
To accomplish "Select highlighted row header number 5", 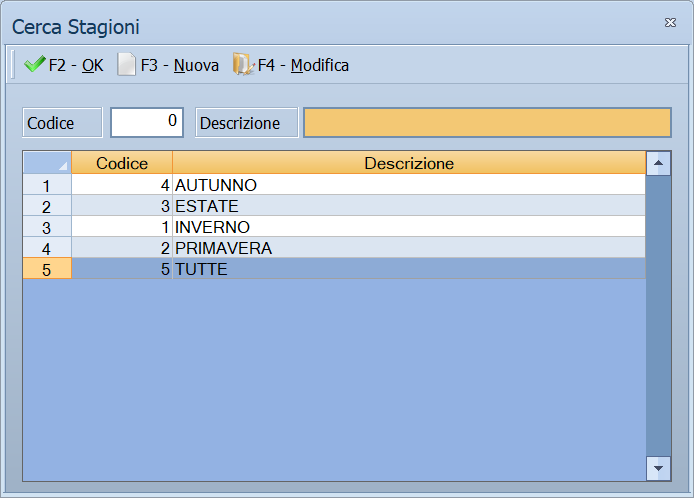I will (x=47, y=269).
